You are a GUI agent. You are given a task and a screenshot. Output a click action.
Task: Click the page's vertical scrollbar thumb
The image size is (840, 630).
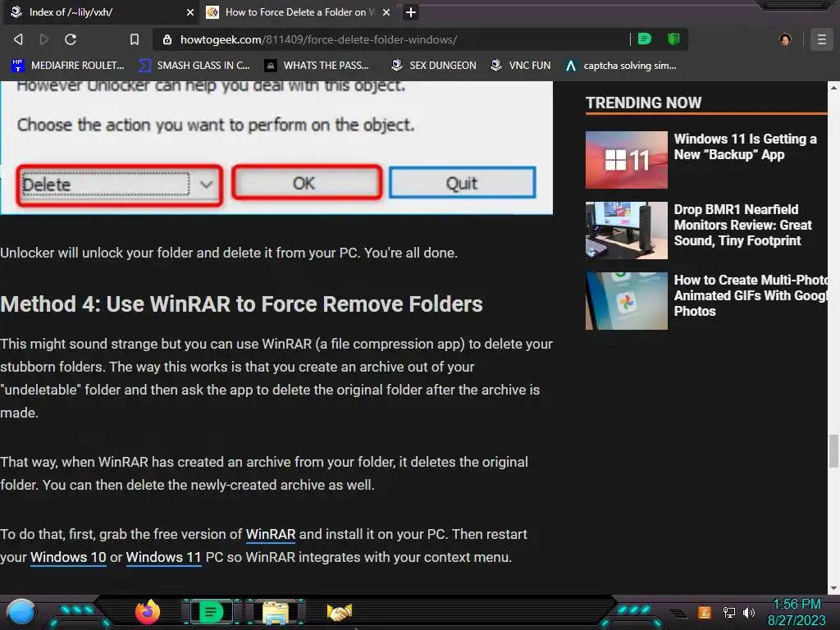833,451
